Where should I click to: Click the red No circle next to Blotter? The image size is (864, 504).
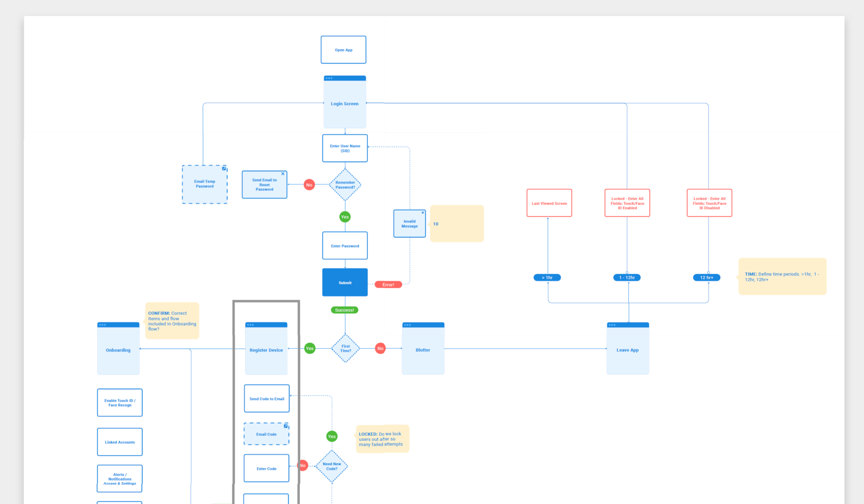point(380,348)
